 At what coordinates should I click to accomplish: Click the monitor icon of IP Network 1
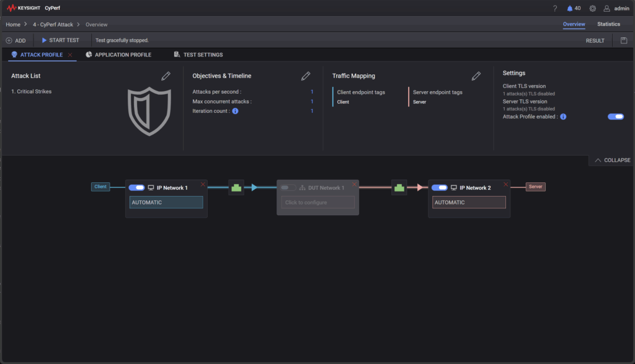[x=151, y=188]
